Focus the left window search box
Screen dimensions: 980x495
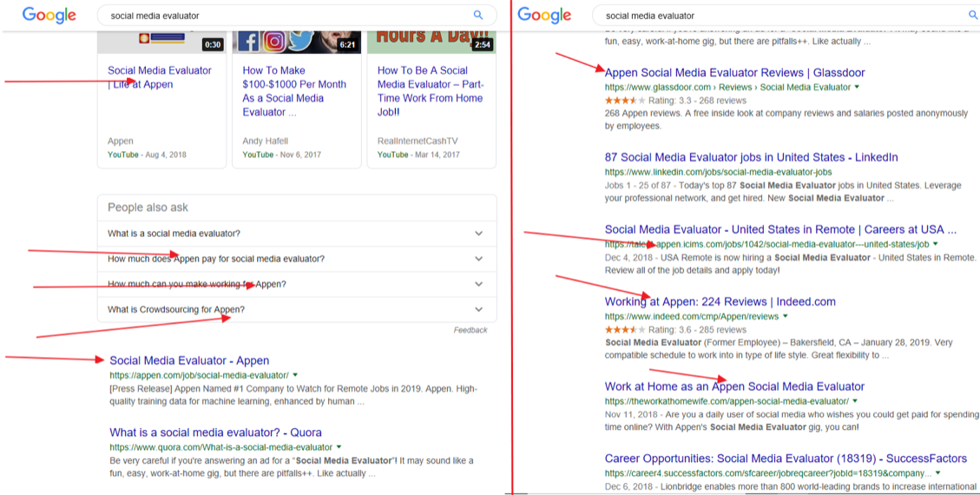point(297,15)
